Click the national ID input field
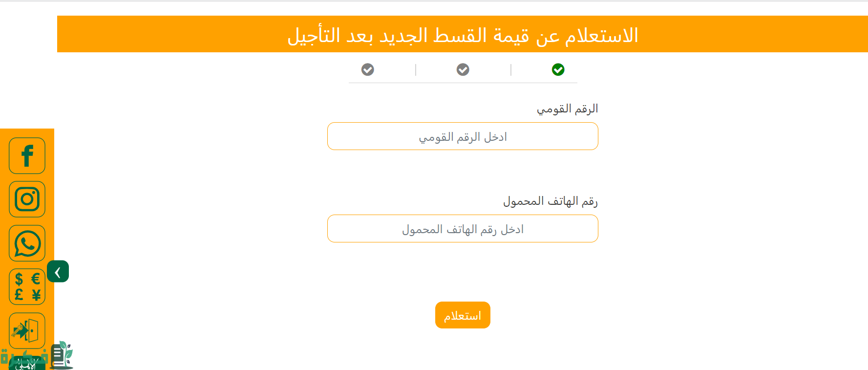Screen dimensions: 868x370 pos(463,136)
